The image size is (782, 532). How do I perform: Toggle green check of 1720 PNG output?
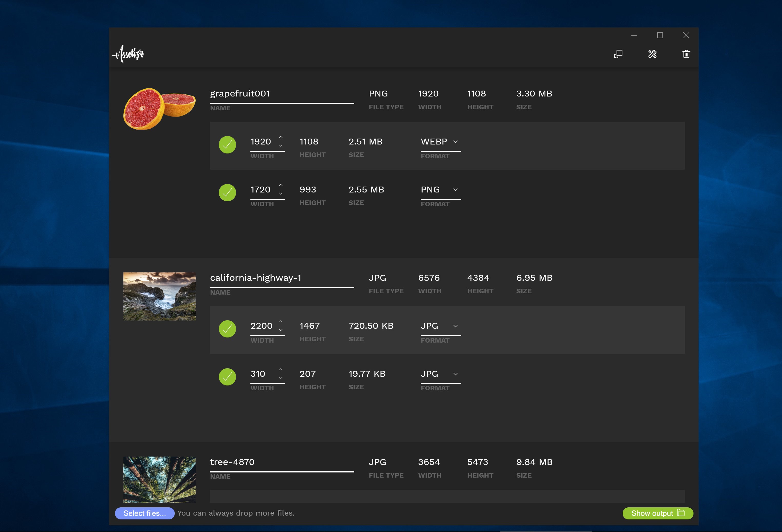click(x=228, y=193)
